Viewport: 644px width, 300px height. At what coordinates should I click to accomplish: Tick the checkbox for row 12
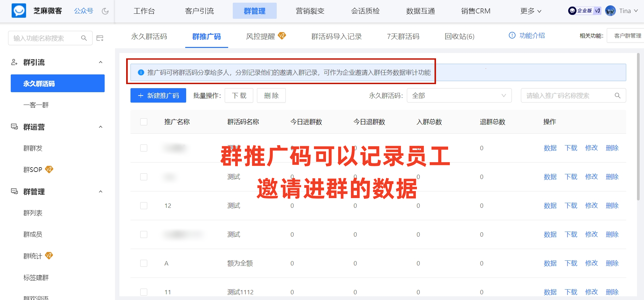coord(144,205)
